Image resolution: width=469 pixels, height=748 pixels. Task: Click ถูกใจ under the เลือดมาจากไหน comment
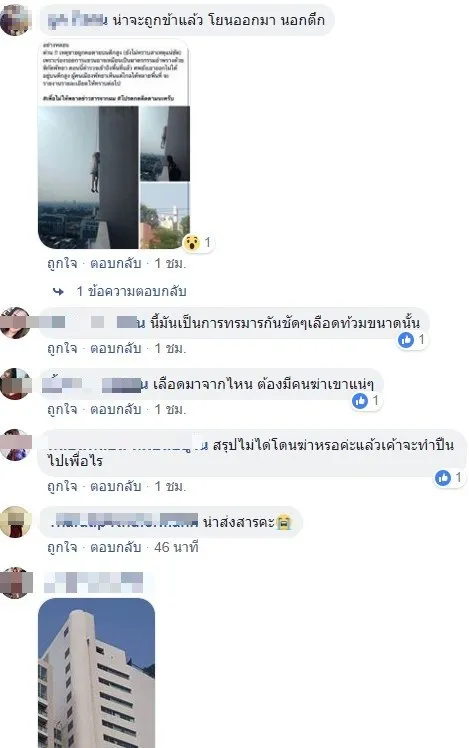(x=62, y=409)
